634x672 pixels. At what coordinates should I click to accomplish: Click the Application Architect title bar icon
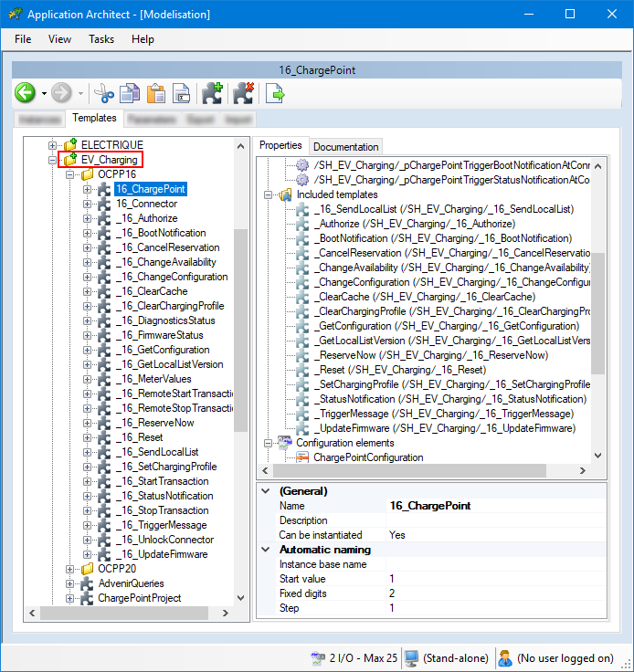(x=16, y=14)
